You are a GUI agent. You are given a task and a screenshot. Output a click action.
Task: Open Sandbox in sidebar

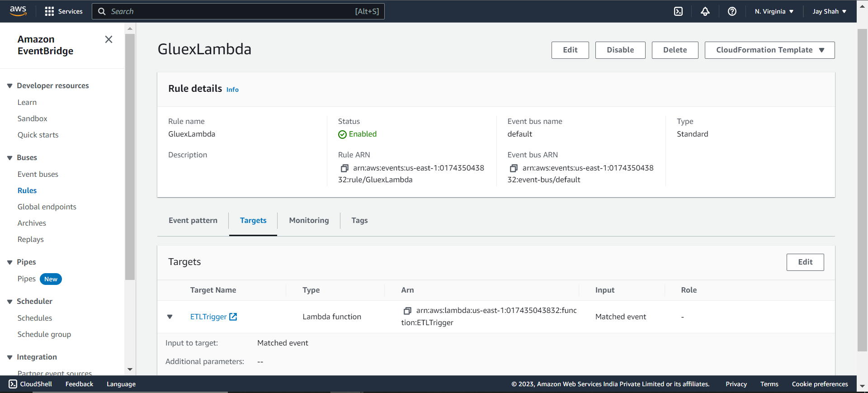(x=32, y=118)
